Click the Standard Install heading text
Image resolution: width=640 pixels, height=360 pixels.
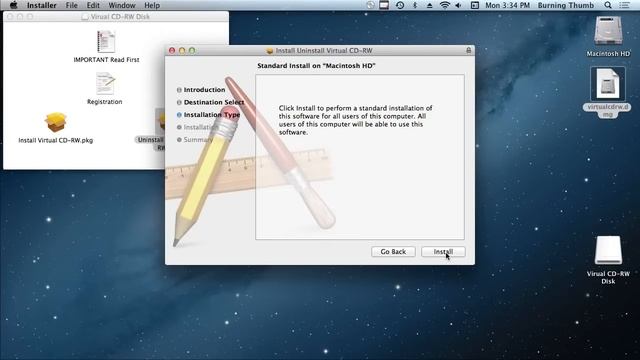tap(316, 66)
